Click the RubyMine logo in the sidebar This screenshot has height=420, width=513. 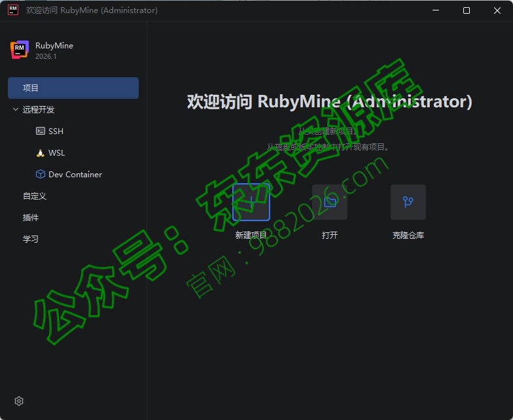coord(20,50)
